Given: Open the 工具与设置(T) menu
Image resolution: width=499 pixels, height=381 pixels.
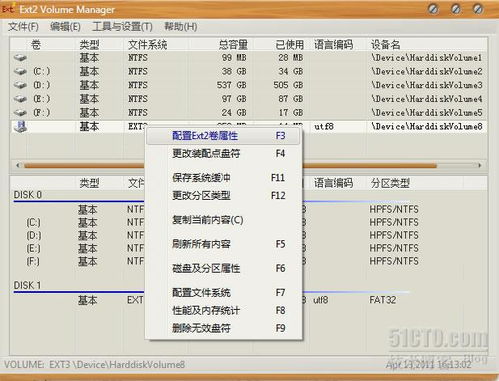Looking at the screenshot, I should (x=122, y=27).
